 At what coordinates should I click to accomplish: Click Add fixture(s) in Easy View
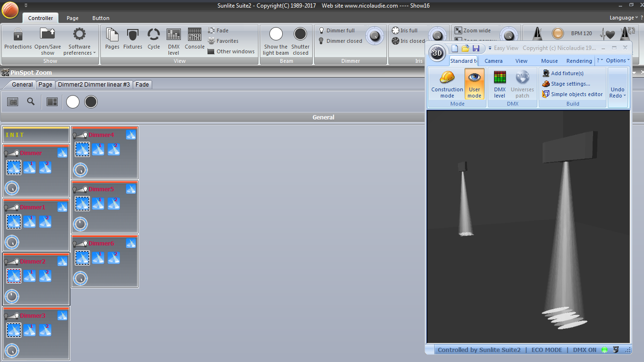coord(563,73)
